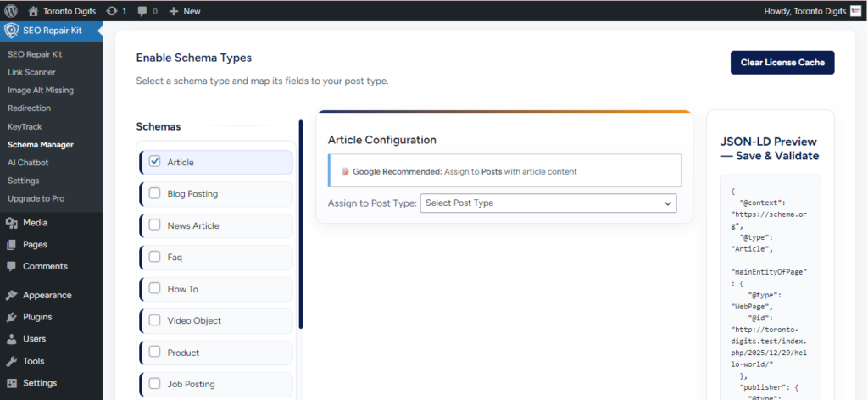This screenshot has height=400, width=868.
Task: Go to Link Scanner submenu item
Action: [x=31, y=72]
